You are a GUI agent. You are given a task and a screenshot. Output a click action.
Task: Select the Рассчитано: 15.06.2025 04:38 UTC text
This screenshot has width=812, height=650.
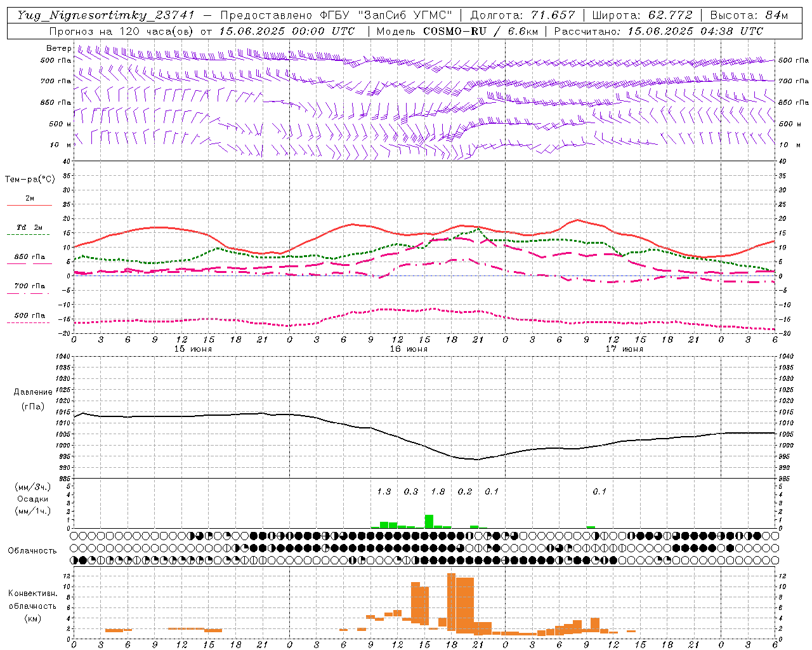pyautogui.click(x=658, y=31)
